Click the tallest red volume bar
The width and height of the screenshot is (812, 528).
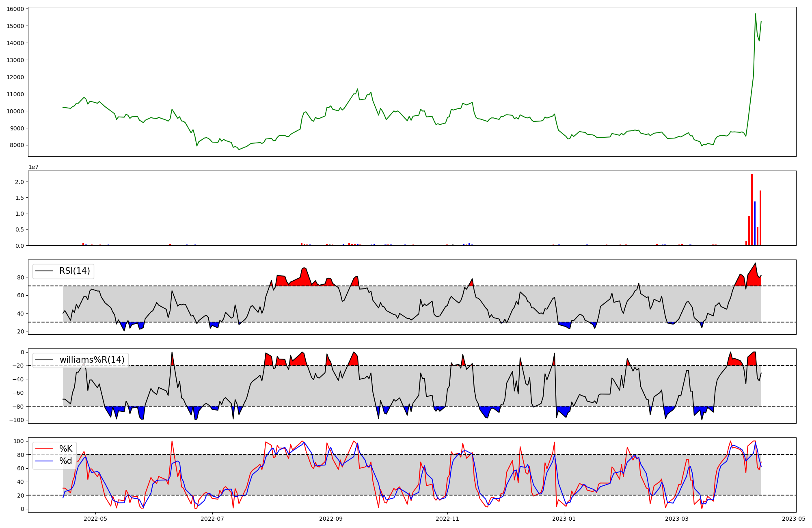pos(752,210)
